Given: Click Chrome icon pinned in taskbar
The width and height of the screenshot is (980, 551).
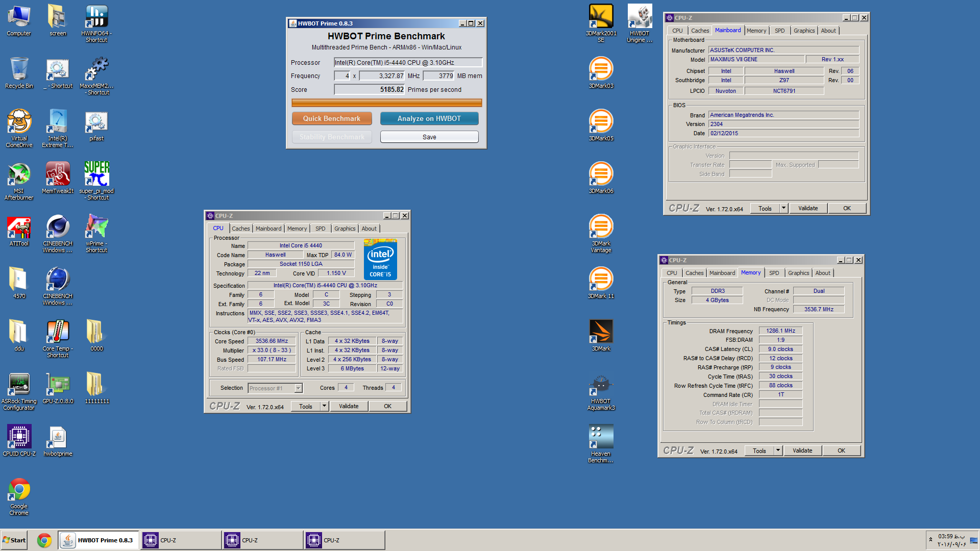Looking at the screenshot, I should tap(44, 540).
